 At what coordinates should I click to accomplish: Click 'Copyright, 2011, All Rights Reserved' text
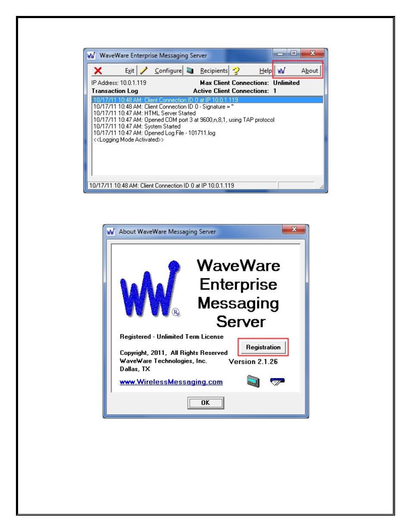pyautogui.click(x=174, y=353)
